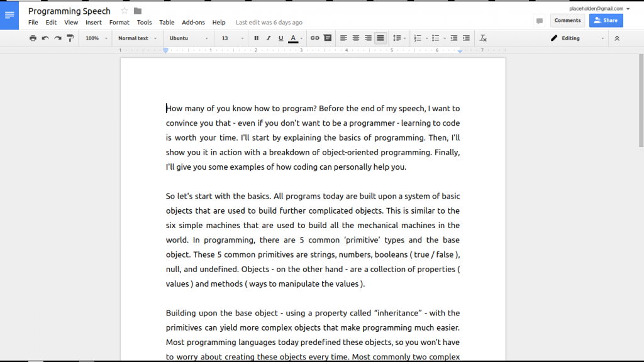Screen dimensions: 644x362
Task: Insert a comment from the toolbar
Action: click(x=327, y=38)
